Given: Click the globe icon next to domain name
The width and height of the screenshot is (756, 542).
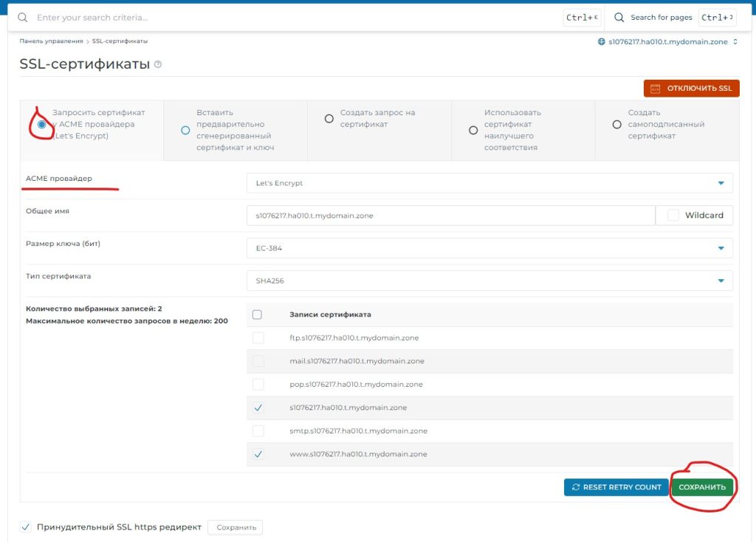Looking at the screenshot, I should click(x=602, y=42).
